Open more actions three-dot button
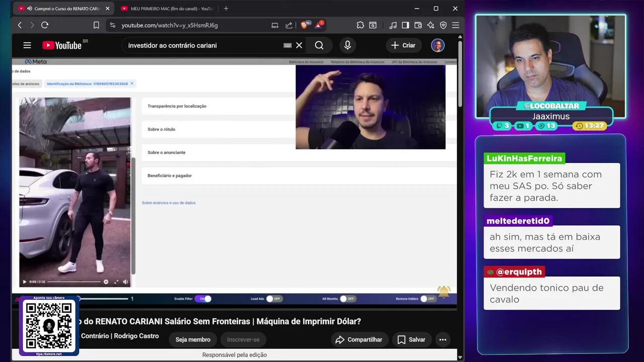The height and width of the screenshot is (362, 644). pos(443,340)
